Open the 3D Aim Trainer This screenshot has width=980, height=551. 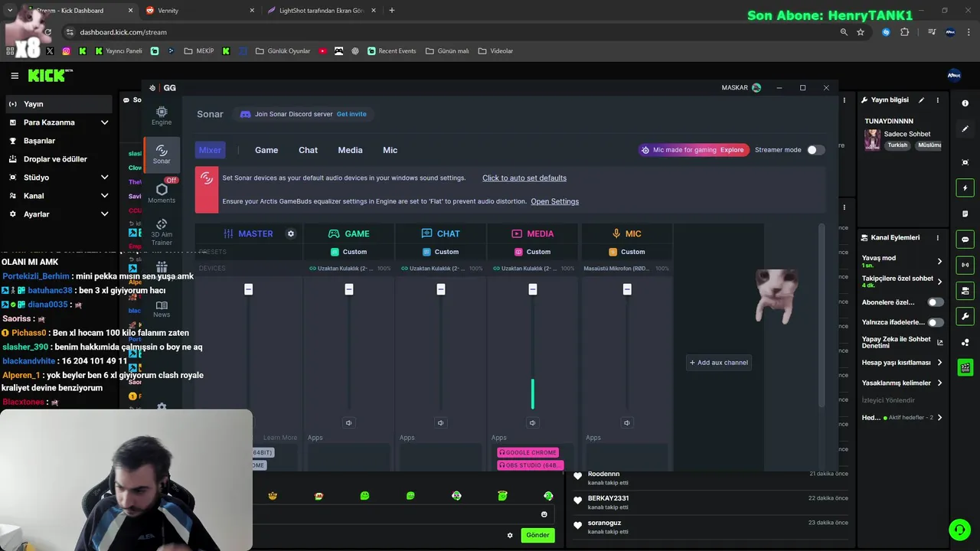(x=162, y=233)
